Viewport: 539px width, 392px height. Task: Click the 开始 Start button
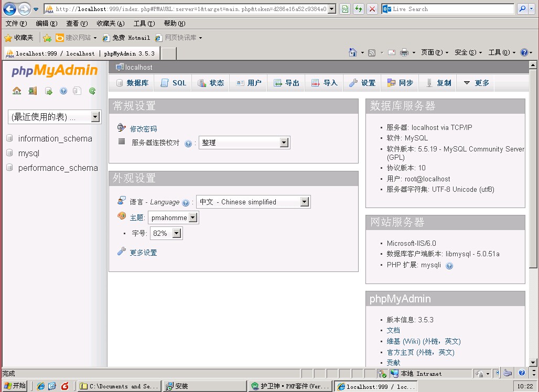click(15, 386)
